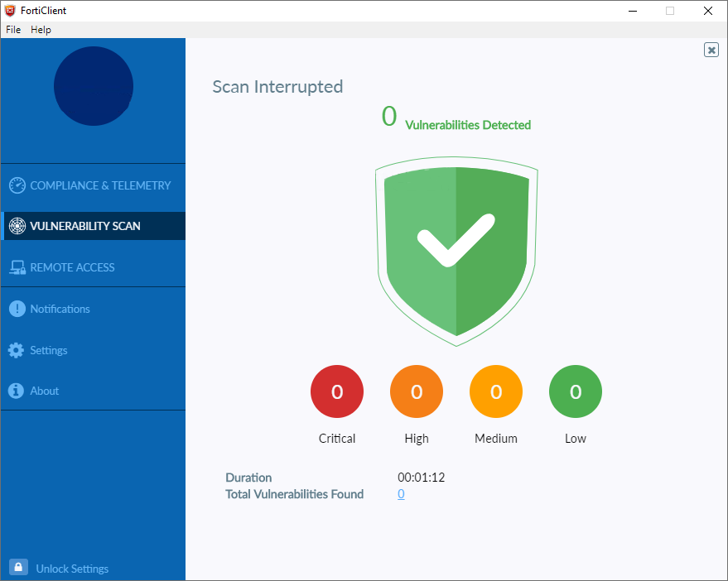The image size is (728, 581).
Task: Click the Total Vulnerabilities Found link
Action: pyautogui.click(x=401, y=494)
